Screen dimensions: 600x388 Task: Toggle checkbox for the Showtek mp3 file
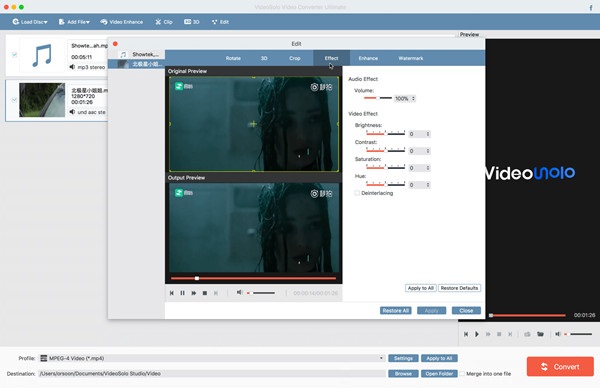pyautogui.click(x=15, y=54)
